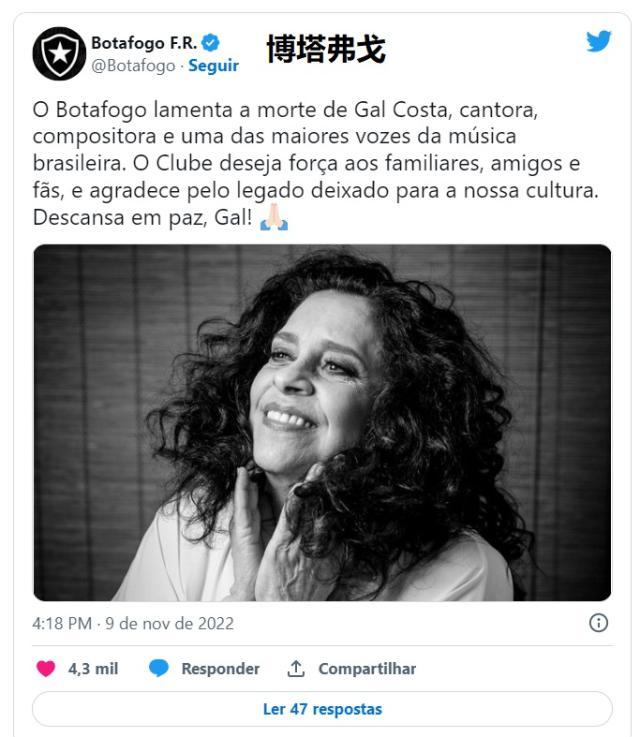Click the Responder button
This screenshot has height=737, width=640.
click(x=220, y=668)
